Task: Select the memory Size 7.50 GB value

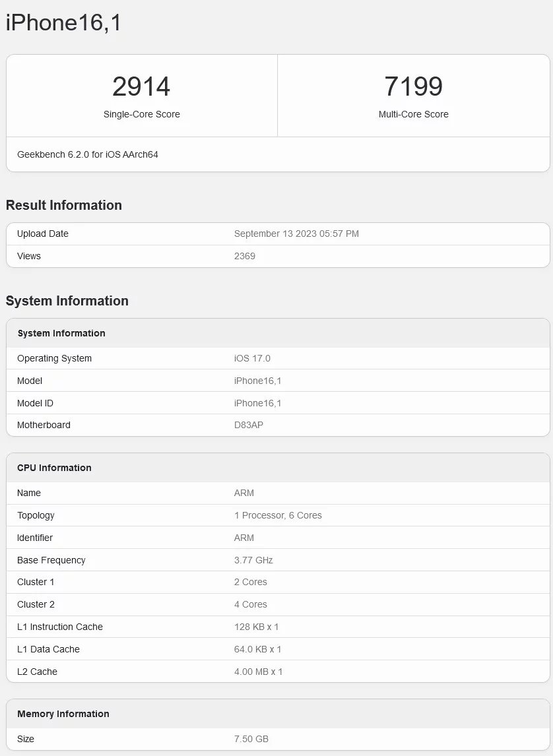Action: pos(251,739)
